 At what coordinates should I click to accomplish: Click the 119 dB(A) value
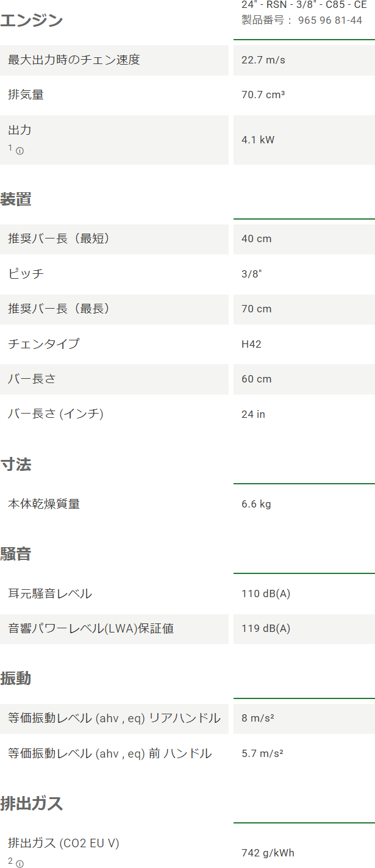click(266, 628)
